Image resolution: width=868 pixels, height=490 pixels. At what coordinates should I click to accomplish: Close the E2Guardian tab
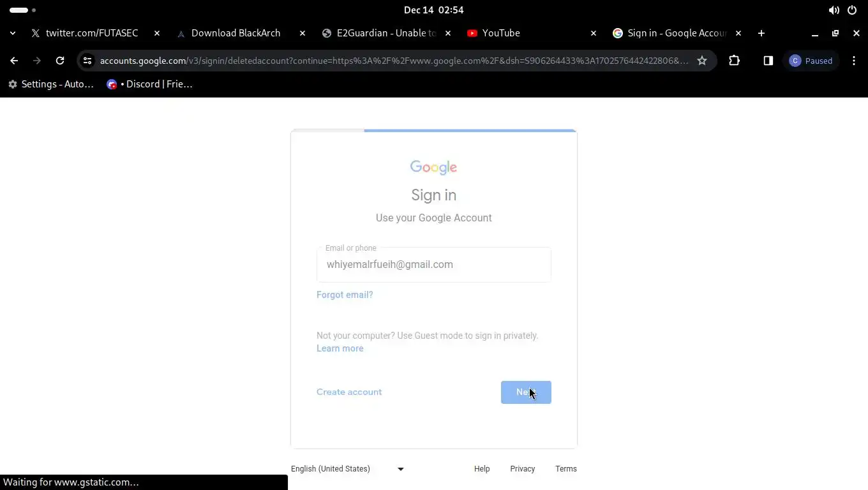(x=448, y=33)
